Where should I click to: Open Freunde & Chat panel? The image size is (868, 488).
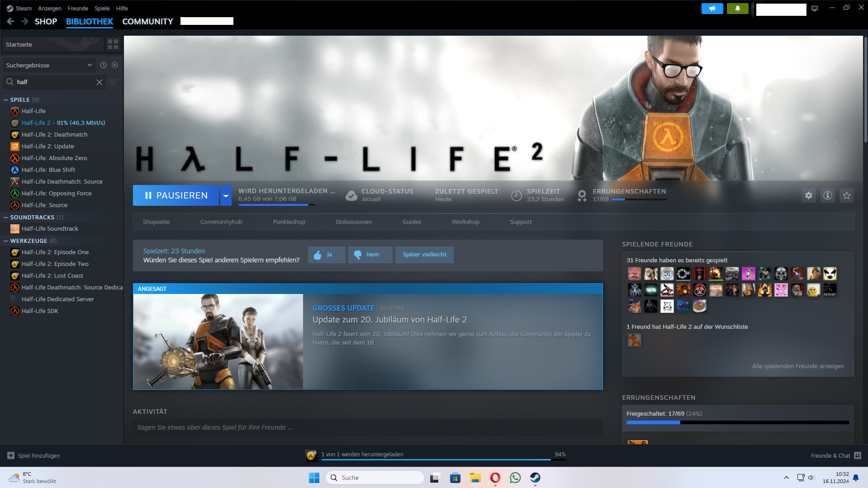point(835,455)
